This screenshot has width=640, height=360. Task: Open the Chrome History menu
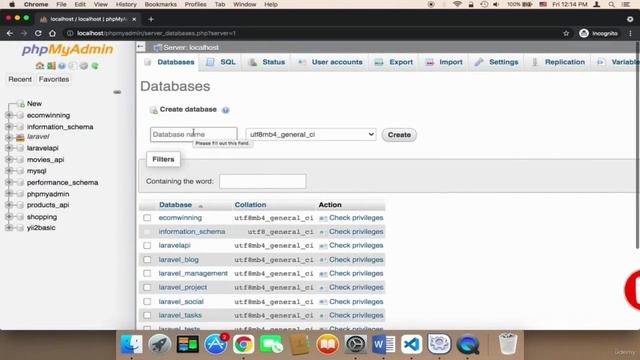point(126,4)
